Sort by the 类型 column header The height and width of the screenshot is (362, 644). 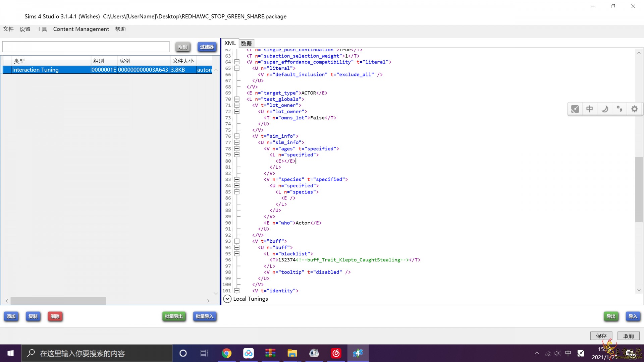click(x=51, y=61)
